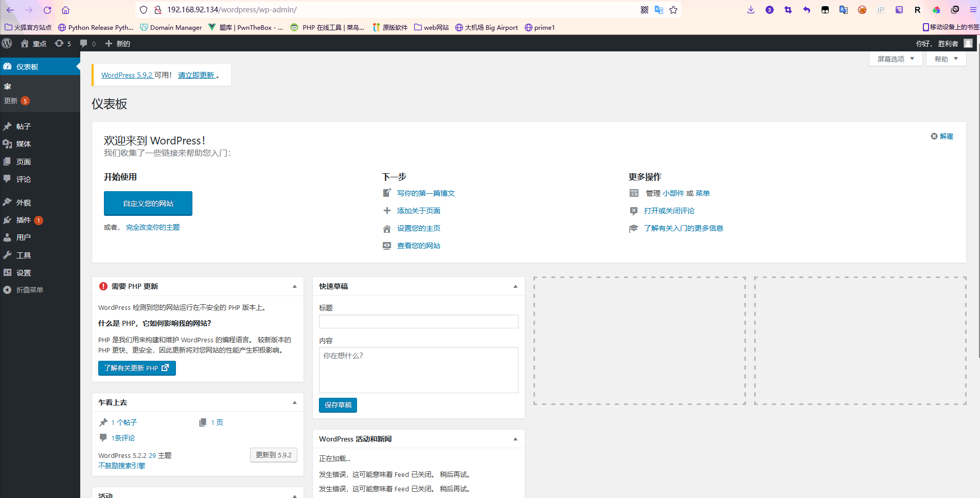Open 帖子 menu label in sidebar
The width and height of the screenshot is (980, 498).
coord(24,126)
